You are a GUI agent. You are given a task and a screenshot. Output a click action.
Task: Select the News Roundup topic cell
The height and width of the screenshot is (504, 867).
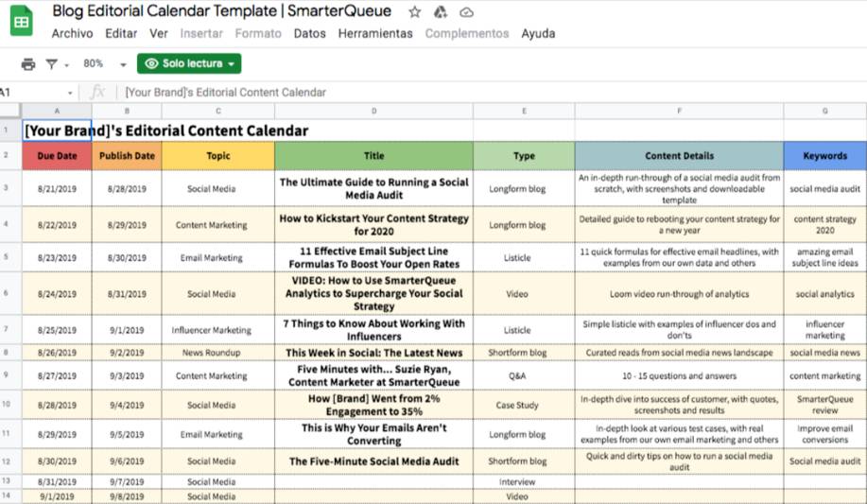pos(217,353)
